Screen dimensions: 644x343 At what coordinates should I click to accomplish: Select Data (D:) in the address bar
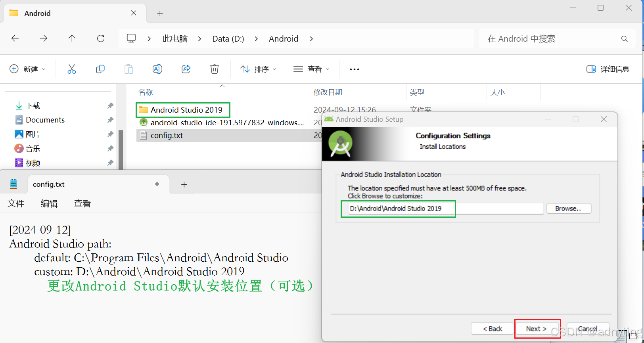click(228, 39)
